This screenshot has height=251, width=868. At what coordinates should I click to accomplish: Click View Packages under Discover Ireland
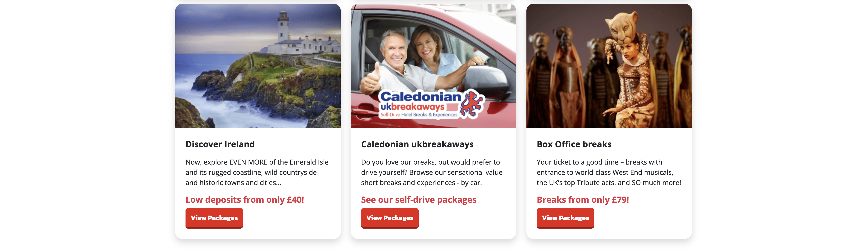click(x=214, y=218)
